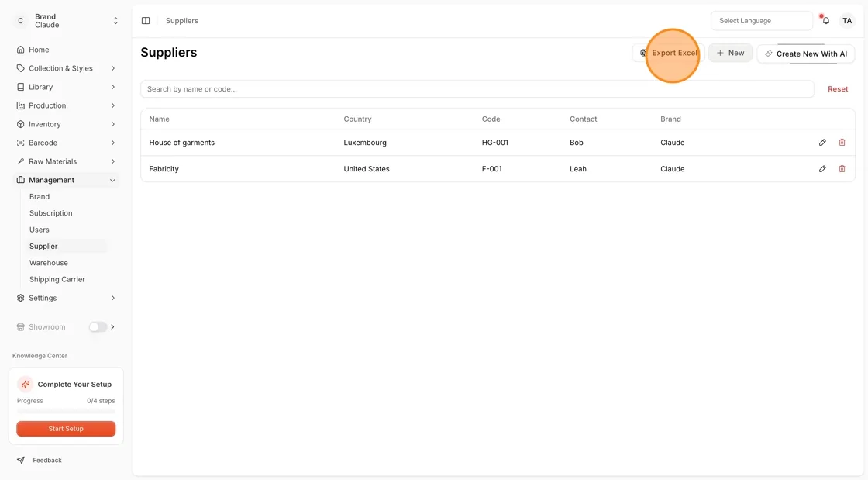
Task: Go to Home in sidebar
Action: [39, 50]
